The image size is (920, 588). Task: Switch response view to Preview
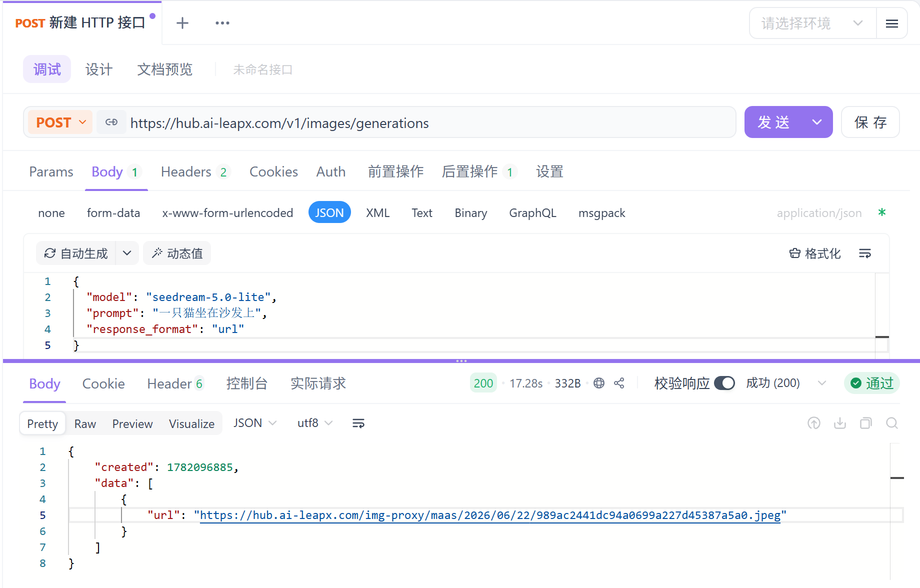(x=132, y=424)
